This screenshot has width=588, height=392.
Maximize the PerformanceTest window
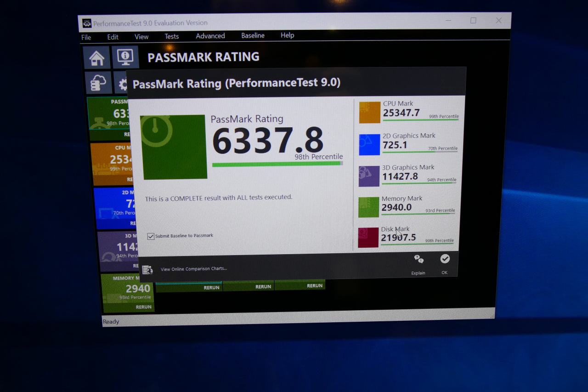pos(473,21)
